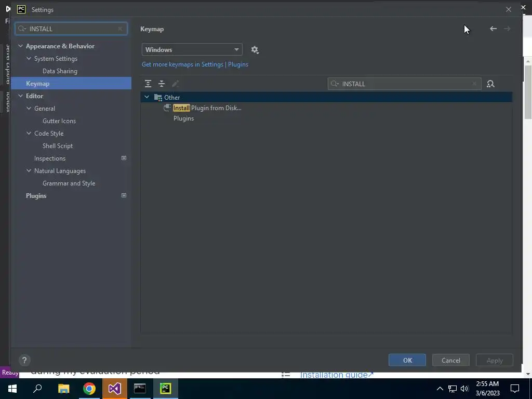The image size is (532, 399).
Task: Open the clock and date flyout
Action: tap(487, 389)
